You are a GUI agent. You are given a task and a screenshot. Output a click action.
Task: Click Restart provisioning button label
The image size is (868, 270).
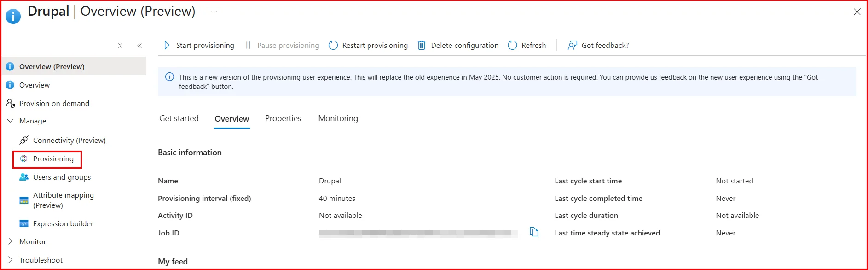[375, 45]
